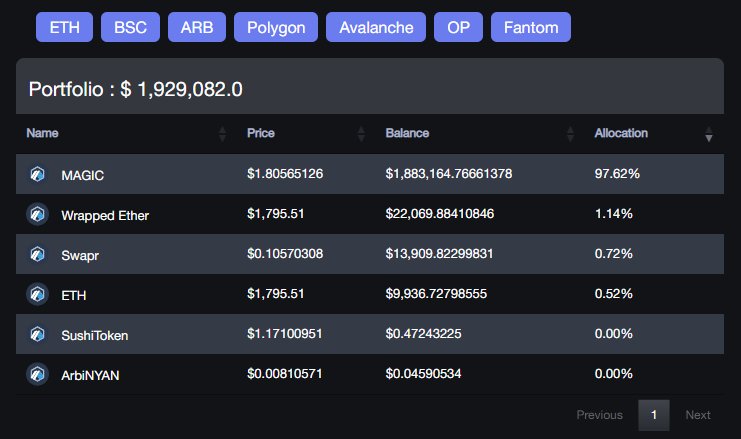Image resolution: width=741 pixels, height=439 pixels.
Task: Click the balance $1,883,164.76661378
Action: (449, 174)
